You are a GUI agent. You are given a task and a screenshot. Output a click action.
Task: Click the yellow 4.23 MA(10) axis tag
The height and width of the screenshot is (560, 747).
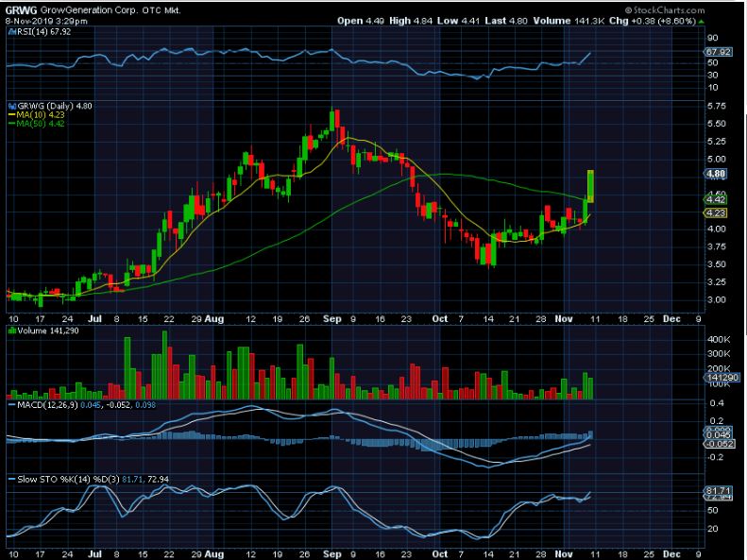[x=715, y=213]
